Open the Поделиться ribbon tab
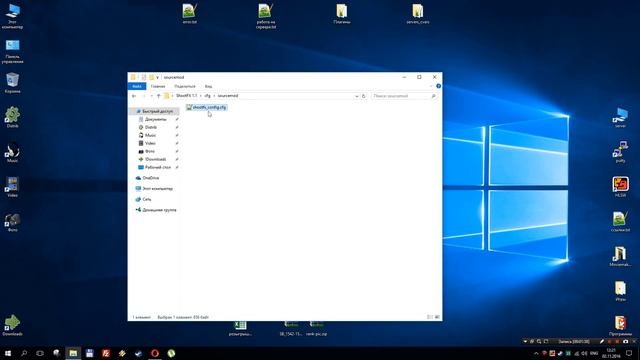The width and height of the screenshot is (640, 360). tap(185, 86)
